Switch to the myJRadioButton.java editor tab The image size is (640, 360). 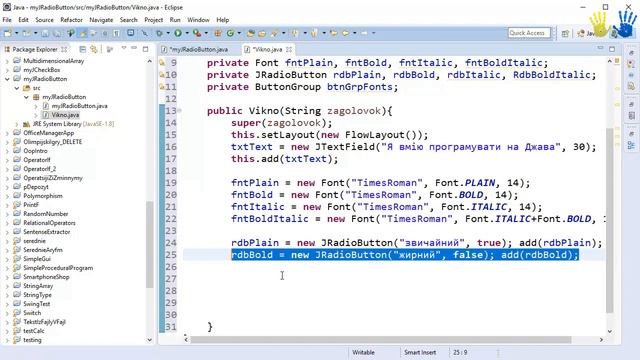coord(199,49)
